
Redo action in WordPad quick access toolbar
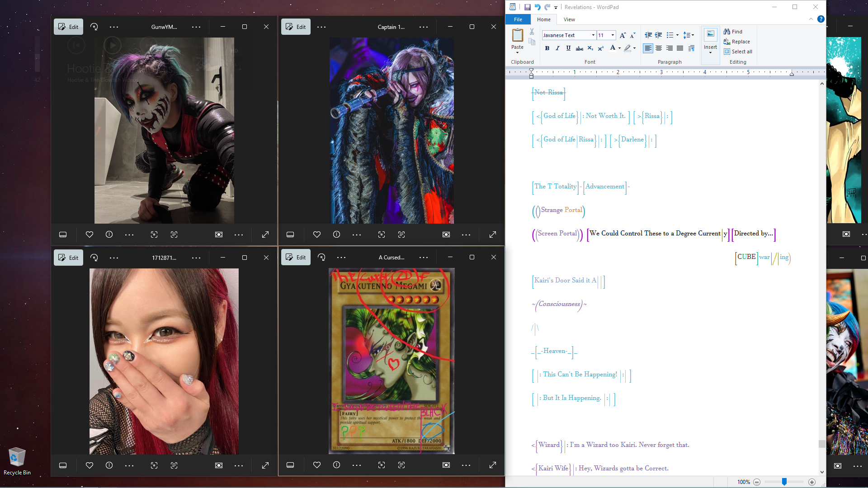click(547, 7)
